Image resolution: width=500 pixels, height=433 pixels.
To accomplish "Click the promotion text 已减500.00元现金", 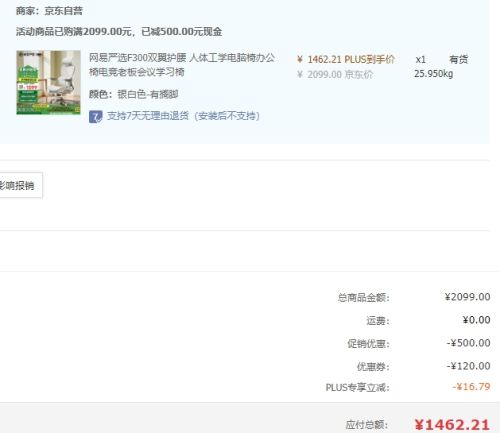I will 181,32.
